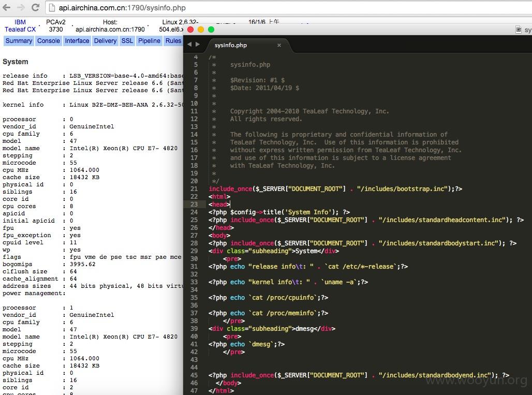Click the subheading dmesg div on line 39
The height and width of the screenshot is (395, 532).
click(x=272, y=329)
